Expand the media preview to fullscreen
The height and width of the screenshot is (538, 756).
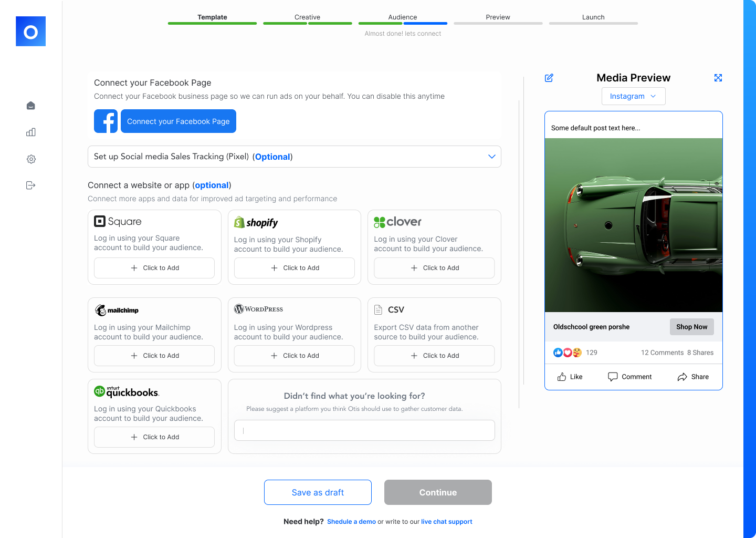(x=718, y=78)
